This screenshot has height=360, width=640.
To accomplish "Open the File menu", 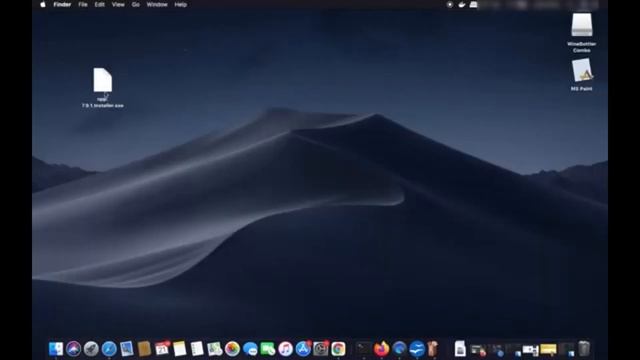I will point(83,4).
